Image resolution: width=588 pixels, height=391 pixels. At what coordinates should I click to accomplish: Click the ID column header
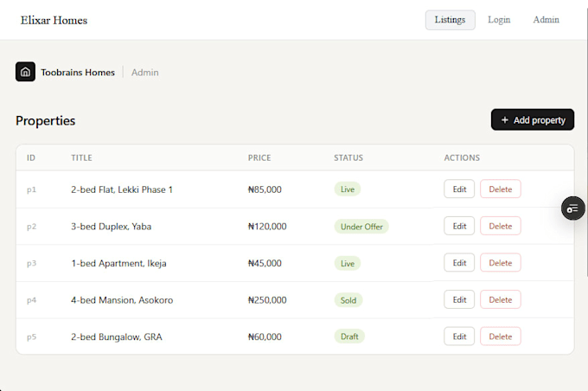click(x=31, y=157)
